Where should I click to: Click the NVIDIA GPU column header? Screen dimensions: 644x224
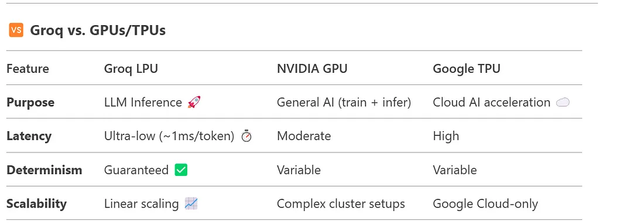tap(312, 68)
